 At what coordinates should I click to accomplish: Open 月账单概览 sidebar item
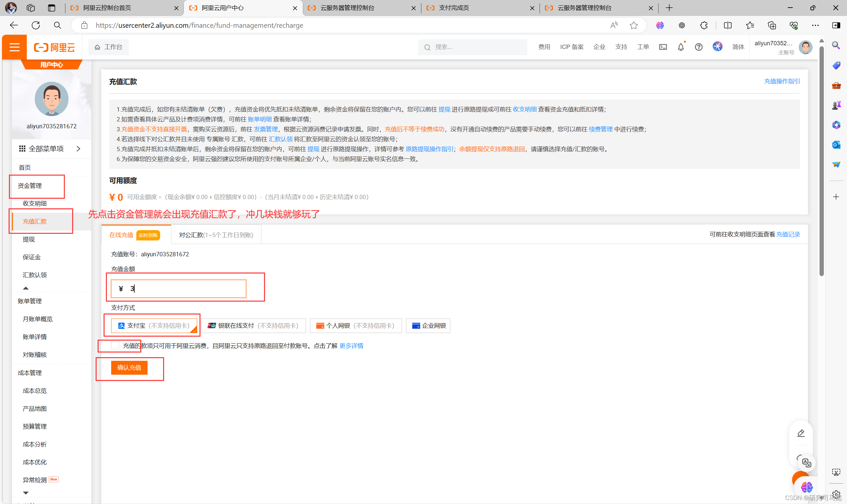click(38, 319)
